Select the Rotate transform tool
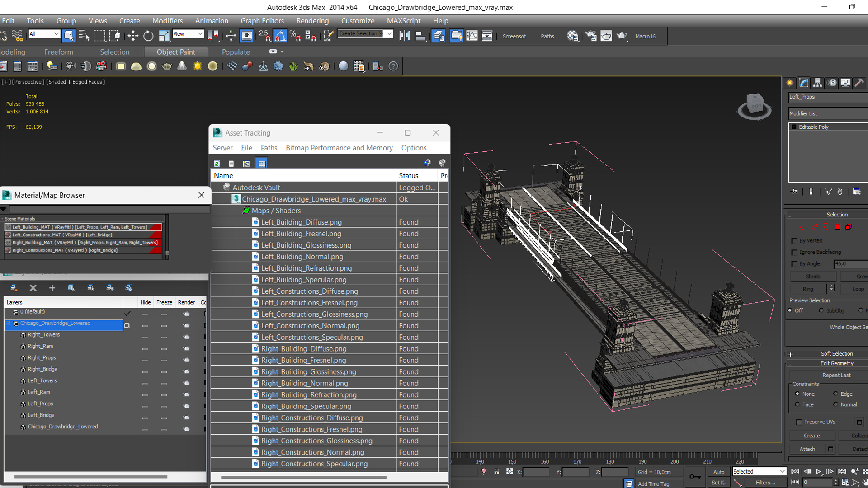The image size is (868, 488). pyautogui.click(x=148, y=36)
